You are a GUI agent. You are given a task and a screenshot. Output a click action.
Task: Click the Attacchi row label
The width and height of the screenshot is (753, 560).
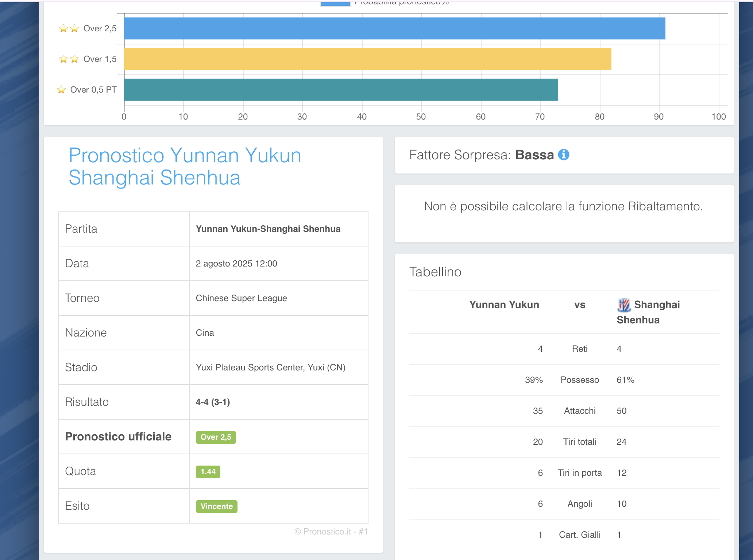pos(580,411)
